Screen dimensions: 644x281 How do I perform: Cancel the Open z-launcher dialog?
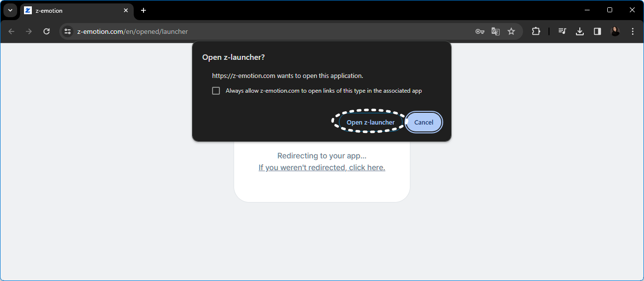coord(424,122)
